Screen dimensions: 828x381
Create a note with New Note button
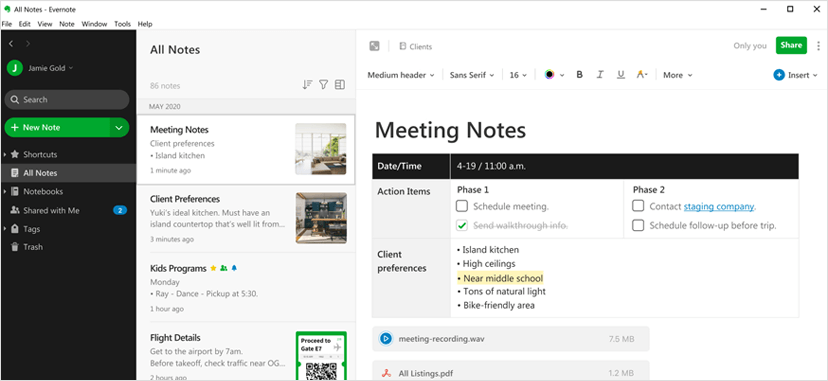point(57,128)
